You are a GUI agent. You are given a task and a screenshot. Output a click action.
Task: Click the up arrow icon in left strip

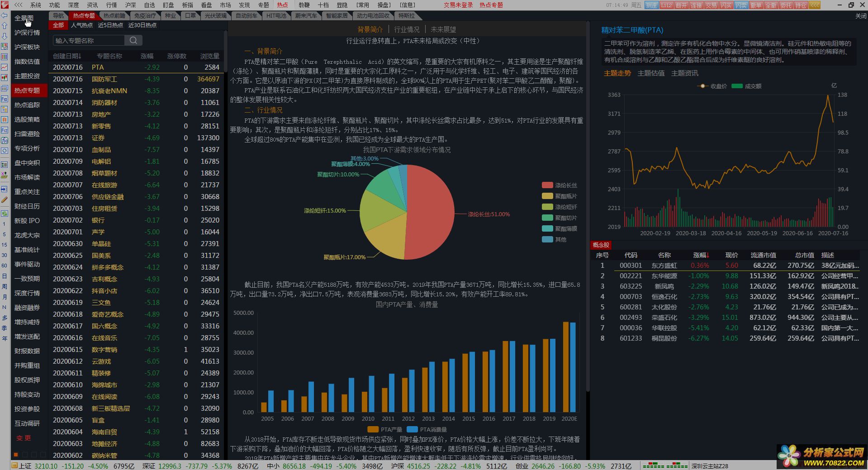click(5, 26)
